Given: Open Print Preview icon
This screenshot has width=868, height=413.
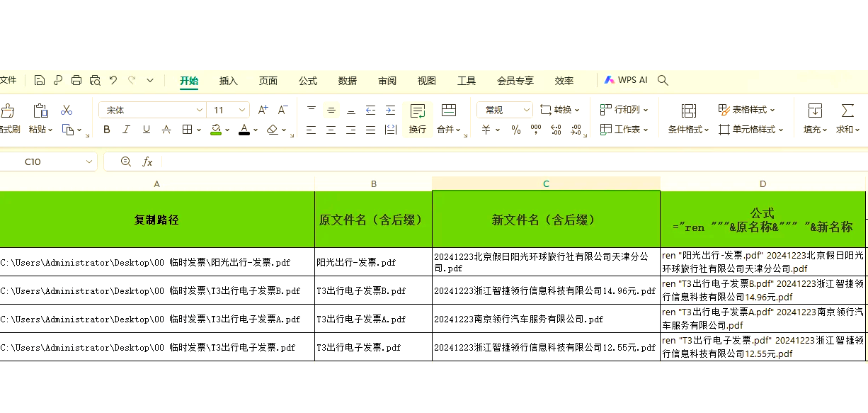Looking at the screenshot, I should [x=95, y=81].
